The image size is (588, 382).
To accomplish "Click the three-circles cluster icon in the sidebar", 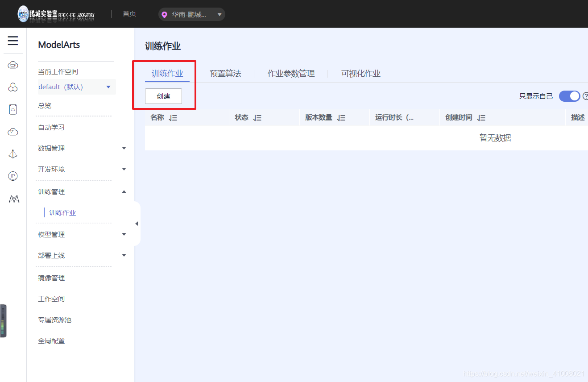I will pyautogui.click(x=13, y=87).
